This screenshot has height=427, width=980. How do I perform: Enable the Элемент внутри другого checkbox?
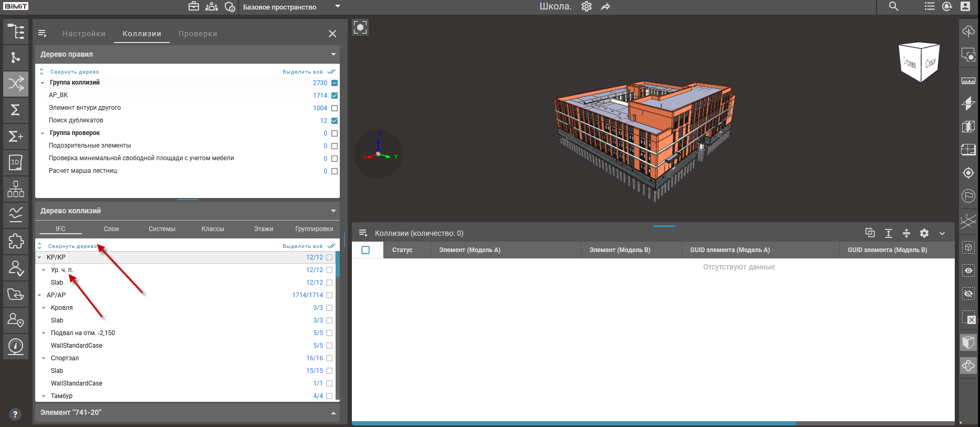pos(335,108)
